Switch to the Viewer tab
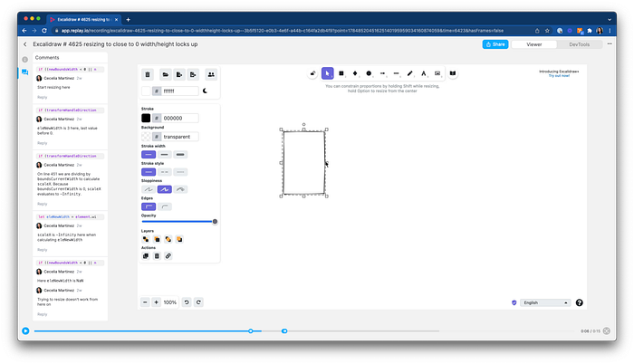 (533, 44)
